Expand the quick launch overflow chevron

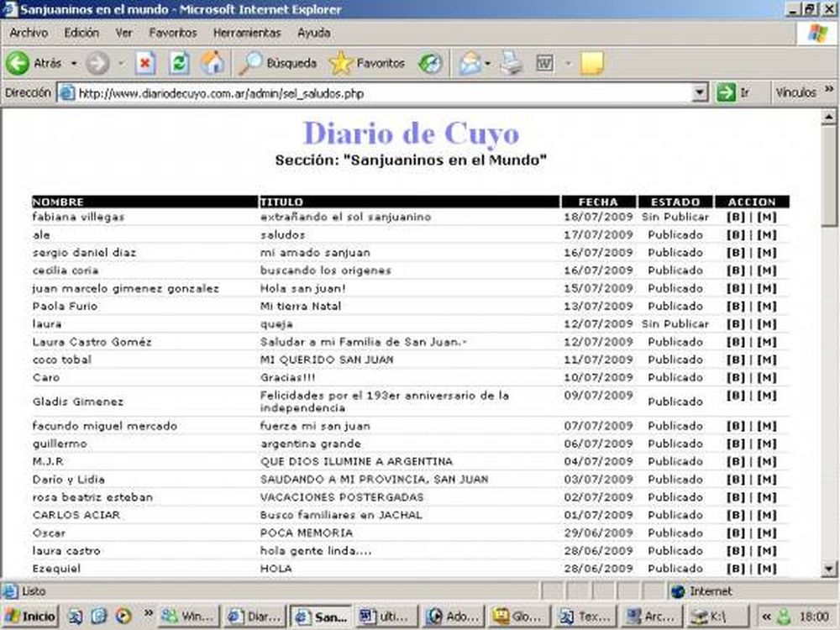click(149, 613)
